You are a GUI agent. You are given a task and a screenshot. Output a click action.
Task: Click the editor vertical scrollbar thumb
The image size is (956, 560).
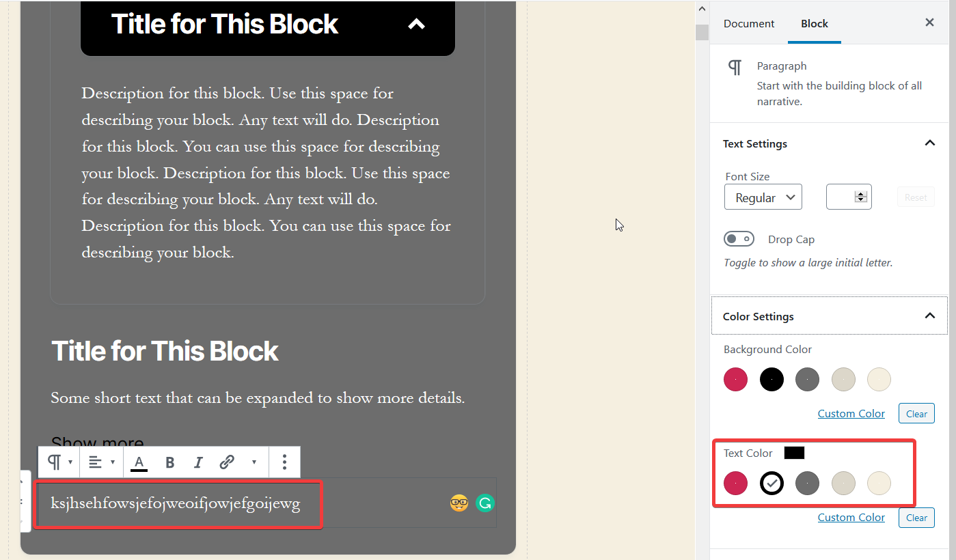(702, 32)
